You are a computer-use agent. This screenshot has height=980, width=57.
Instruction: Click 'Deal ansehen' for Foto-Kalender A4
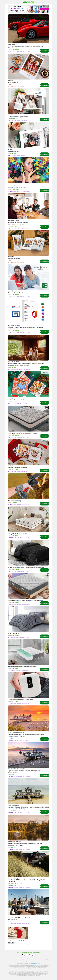pos(44,85)
